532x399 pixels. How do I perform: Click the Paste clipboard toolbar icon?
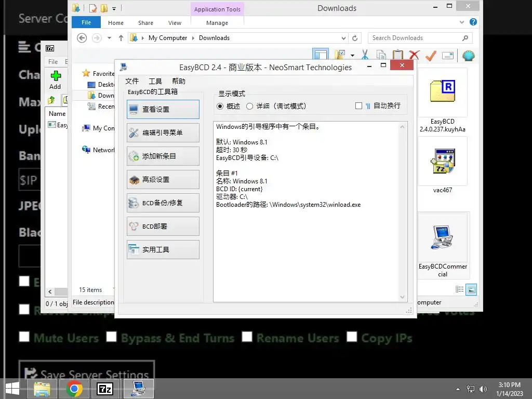[x=397, y=55]
